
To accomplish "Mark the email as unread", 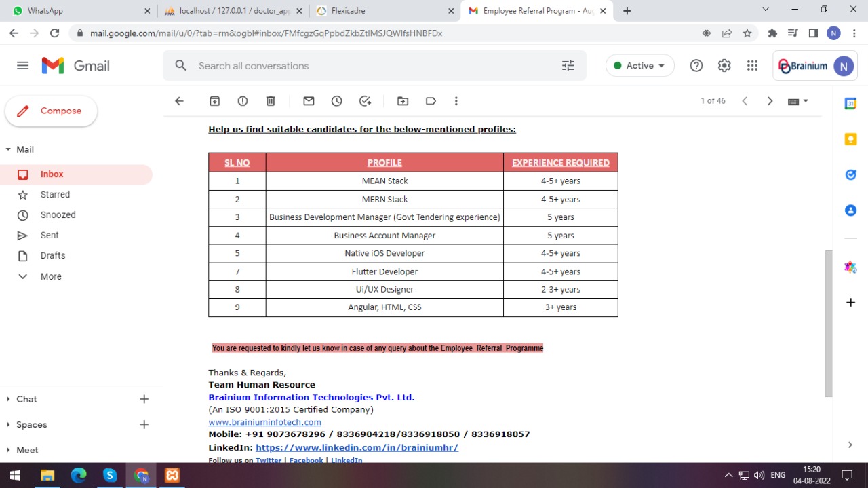I will point(309,101).
